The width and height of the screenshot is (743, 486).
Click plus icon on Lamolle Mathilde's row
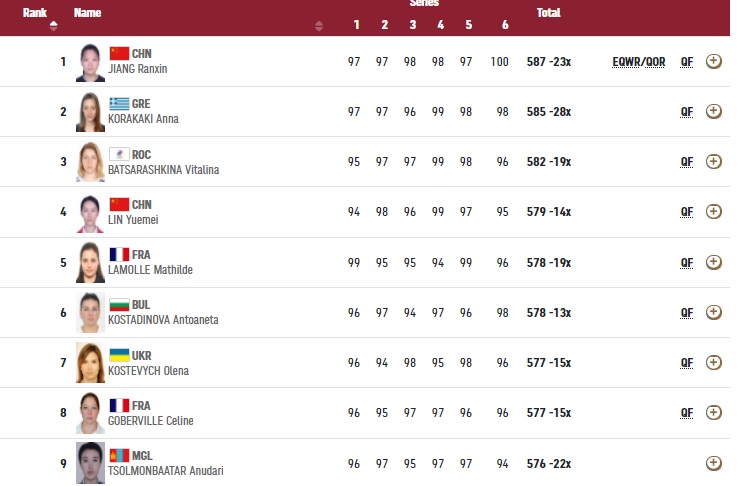point(713,262)
